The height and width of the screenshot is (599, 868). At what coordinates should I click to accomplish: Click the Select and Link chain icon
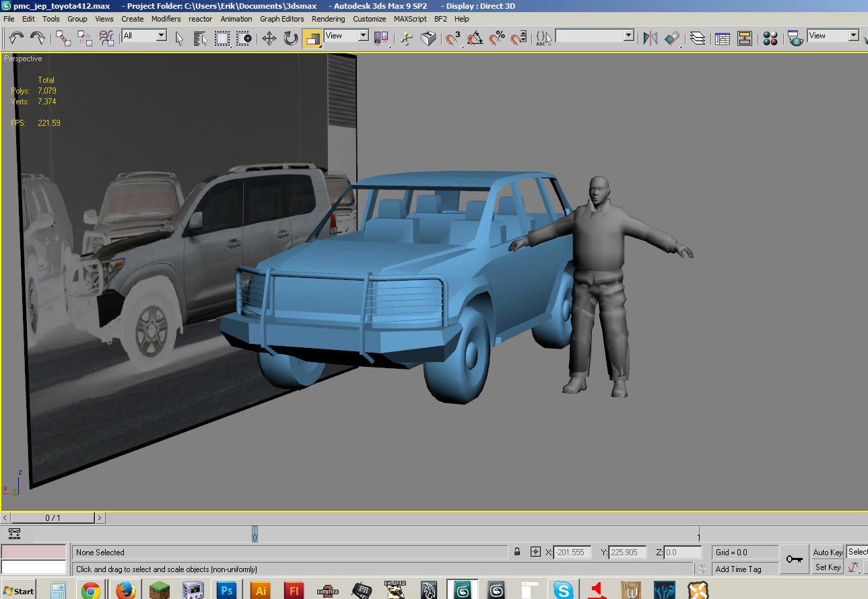click(63, 38)
